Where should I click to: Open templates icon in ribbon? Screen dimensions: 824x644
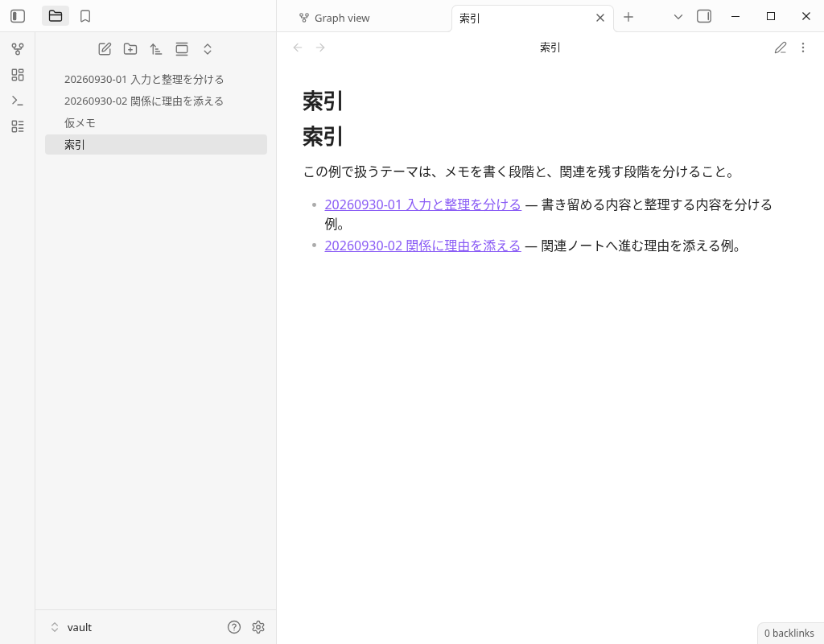tap(18, 126)
